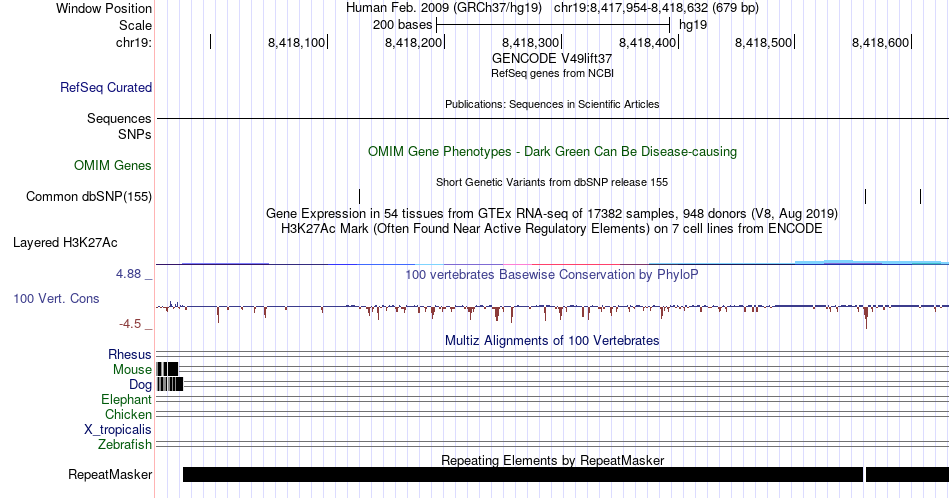The width and height of the screenshot is (950, 498).
Task: Click the H3K27Ac Mark ENCODE track title
Action: [552, 228]
